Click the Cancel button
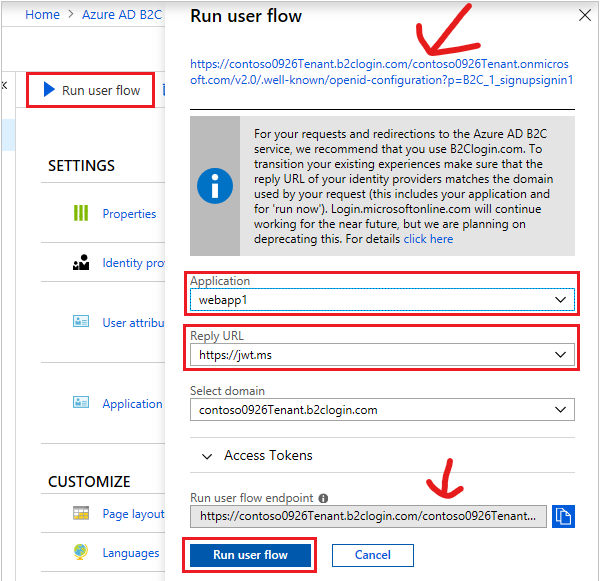Viewport: 601px width, 581px height. pyautogui.click(x=373, y=555)
